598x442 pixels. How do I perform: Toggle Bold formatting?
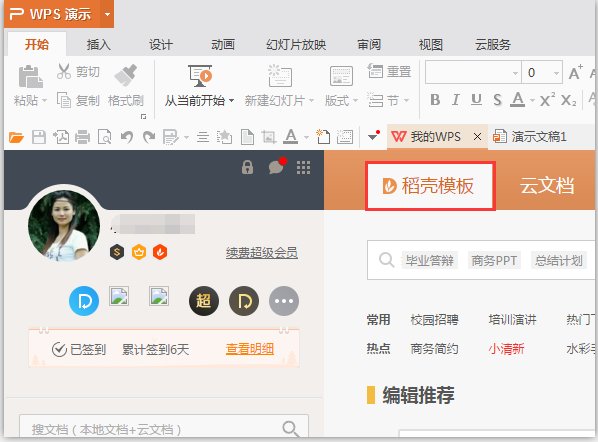coord(435,100)
